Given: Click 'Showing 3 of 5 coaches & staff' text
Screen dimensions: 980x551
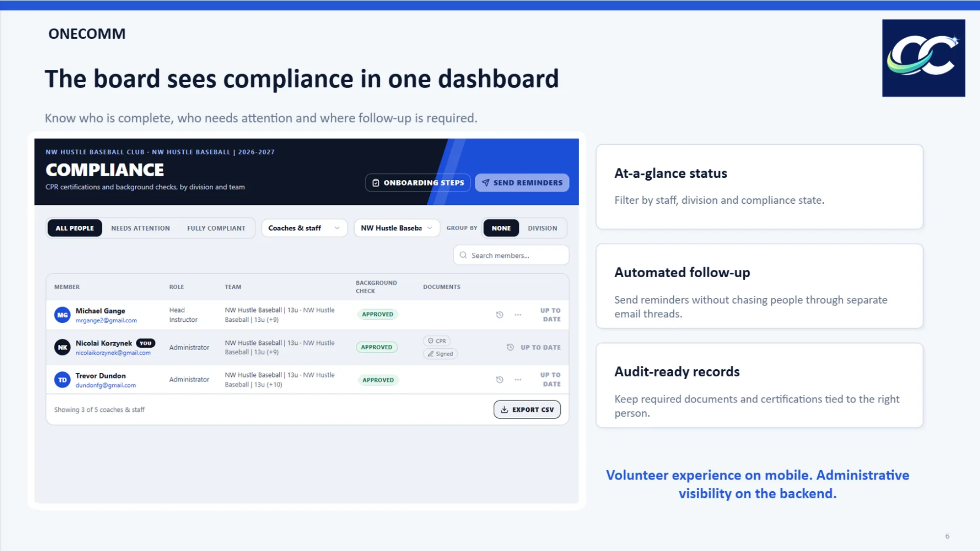Looking at the screenshot, I should click(99, 409).
